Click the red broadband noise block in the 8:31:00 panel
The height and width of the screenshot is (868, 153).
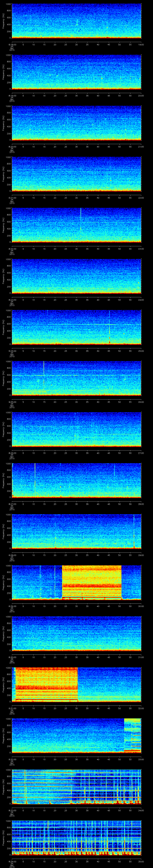click(46, 685)
